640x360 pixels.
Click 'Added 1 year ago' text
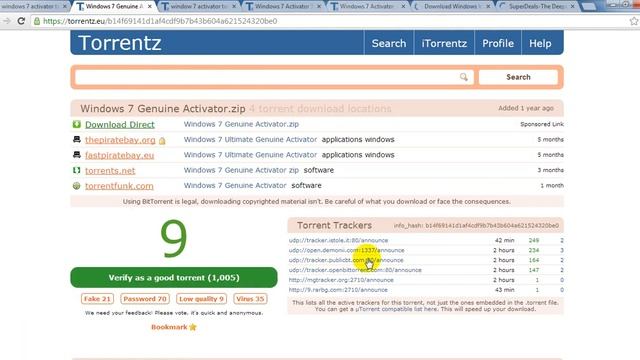(526, 108)
